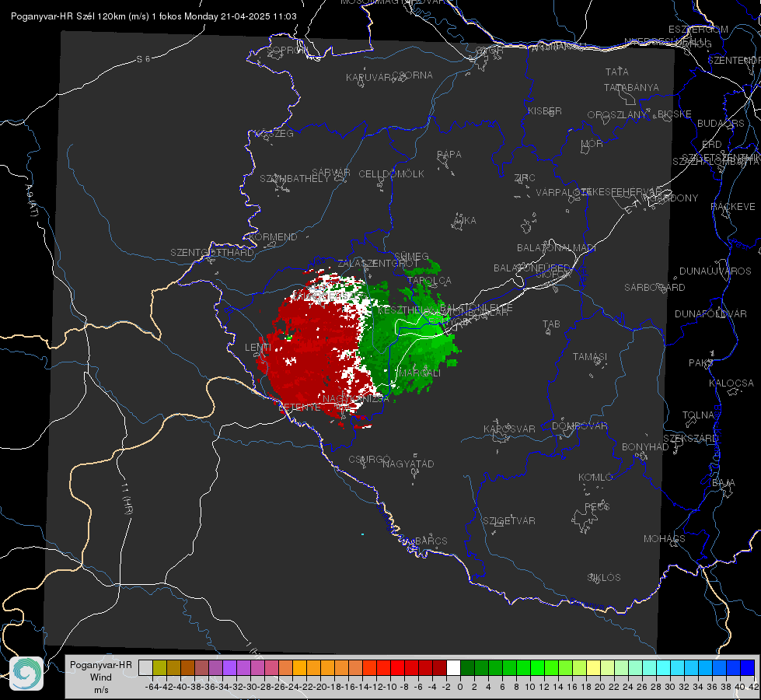Click the DUNAFOLDVAR city label
Image resolution: width=761 pixels, height=700 pixels.
click(x=710, y=314)
